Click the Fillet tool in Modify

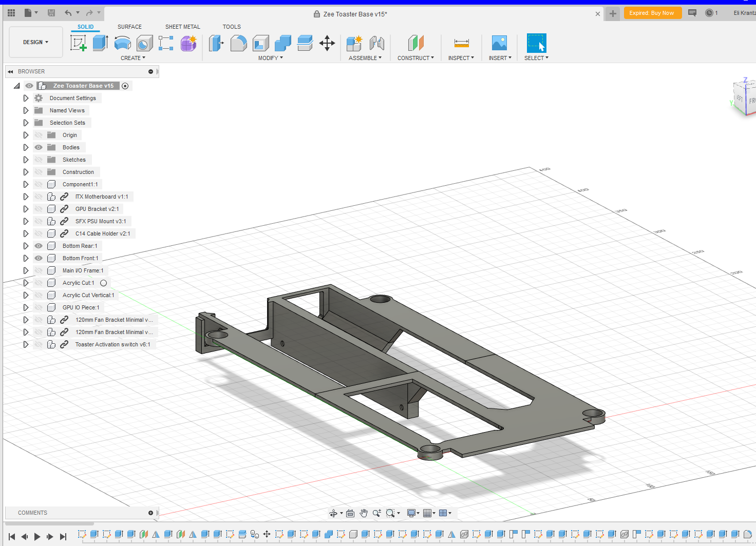pos(238,43)
